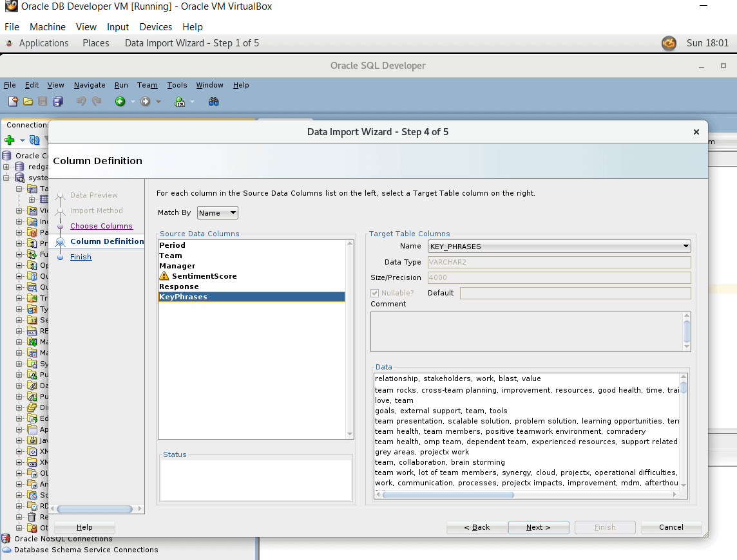Click the user avatar icon near clock
The width and height of the screenshot is (737, 560).
point(669,43)
